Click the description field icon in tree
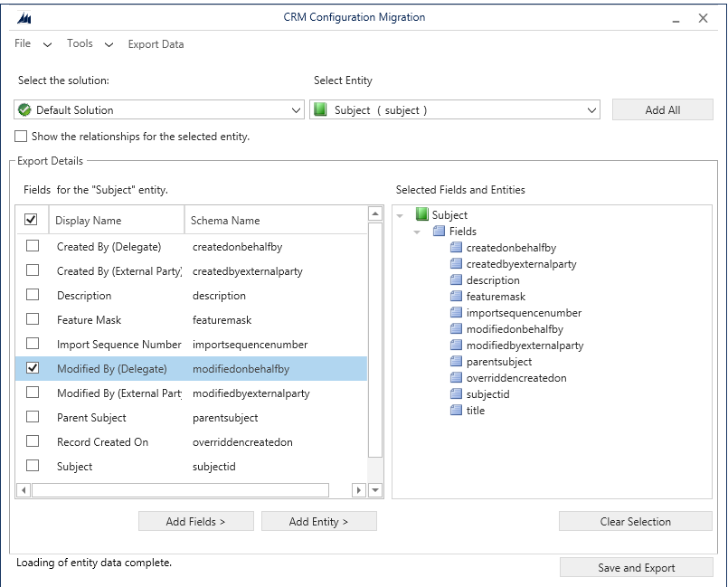728x587 pixels. (x=456, y=279)
